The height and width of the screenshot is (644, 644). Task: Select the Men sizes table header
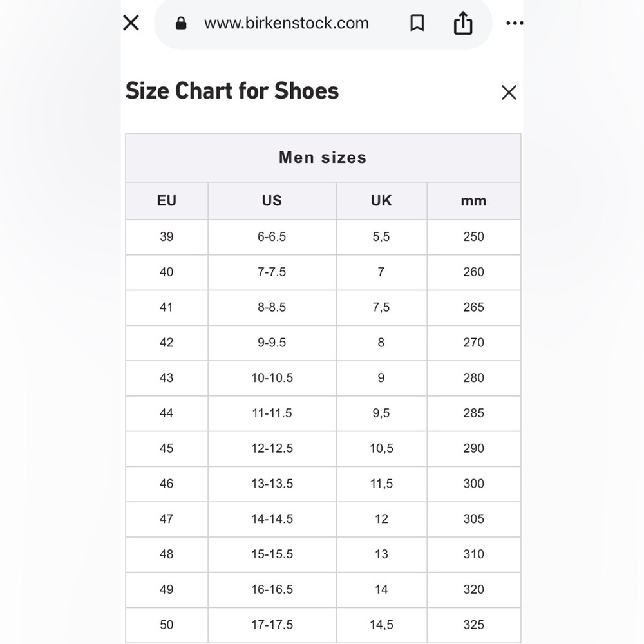(x=323, y=158)
